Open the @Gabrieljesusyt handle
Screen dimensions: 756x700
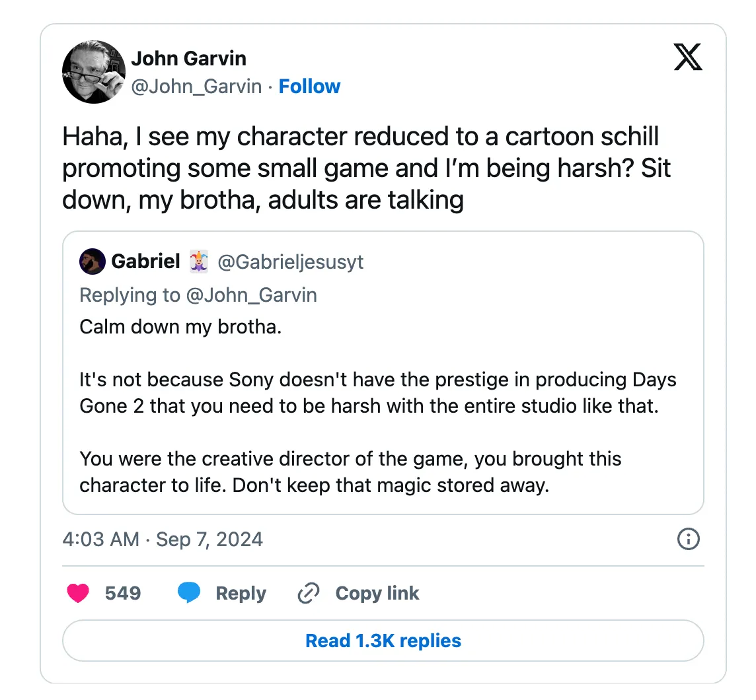coord(291,262)
